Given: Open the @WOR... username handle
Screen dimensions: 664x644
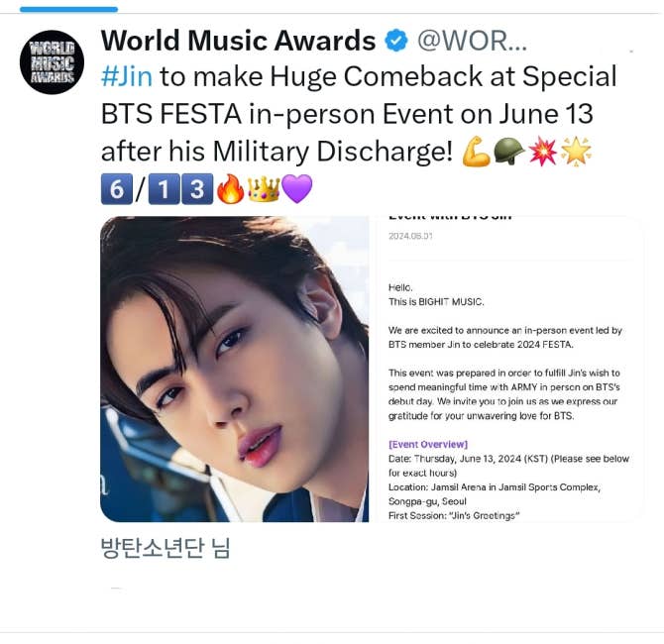Looking at the screenshot, I should point(472,41).
